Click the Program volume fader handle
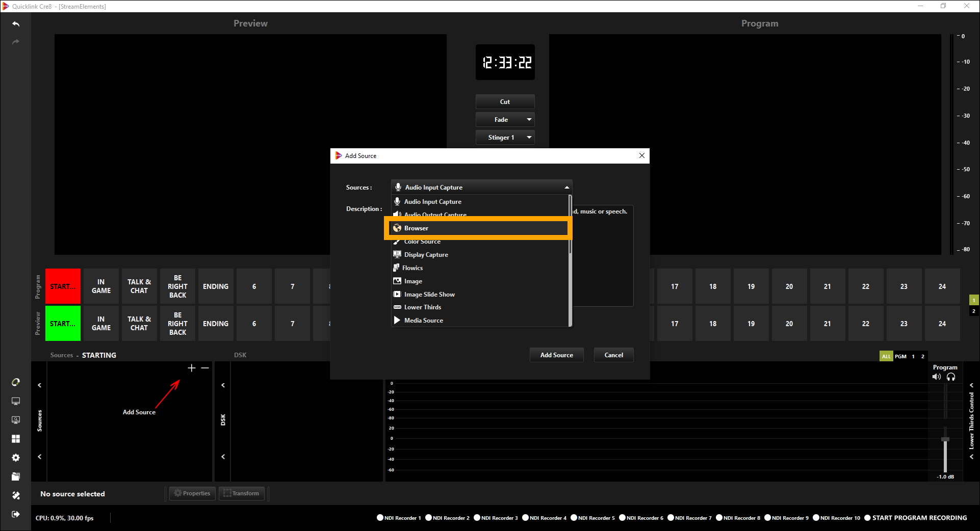The width and height of the screenshot is (980, 531). point(945,439)
